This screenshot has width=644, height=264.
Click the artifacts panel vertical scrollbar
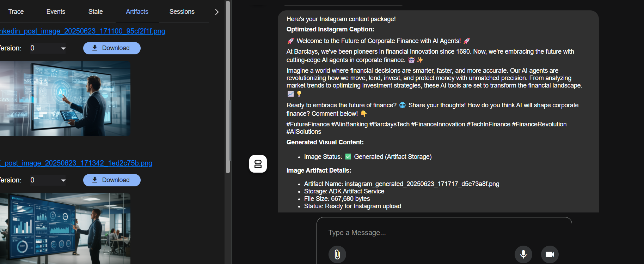tap(228, 87)
